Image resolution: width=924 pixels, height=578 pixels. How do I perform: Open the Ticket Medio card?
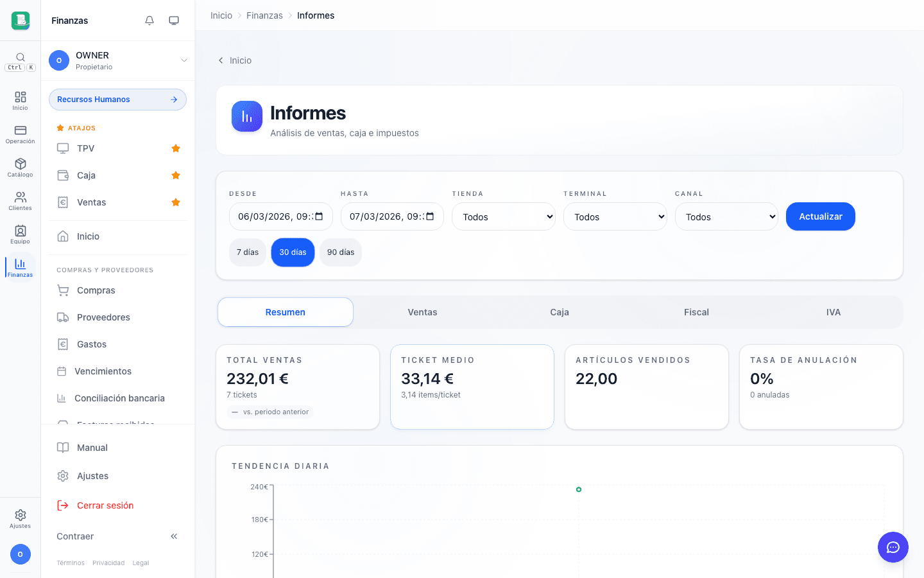pyautogui.click(x=472, y=387)
